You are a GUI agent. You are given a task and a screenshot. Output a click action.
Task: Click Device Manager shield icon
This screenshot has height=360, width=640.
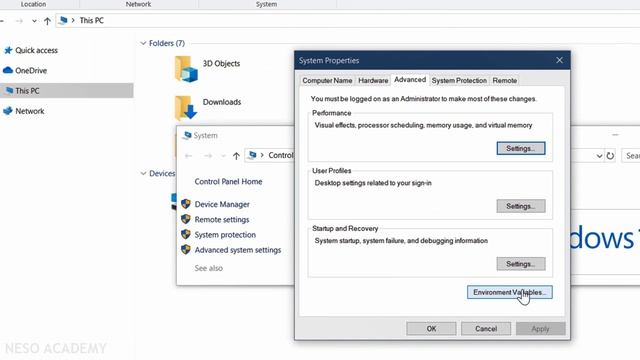[x=186, y=204]
